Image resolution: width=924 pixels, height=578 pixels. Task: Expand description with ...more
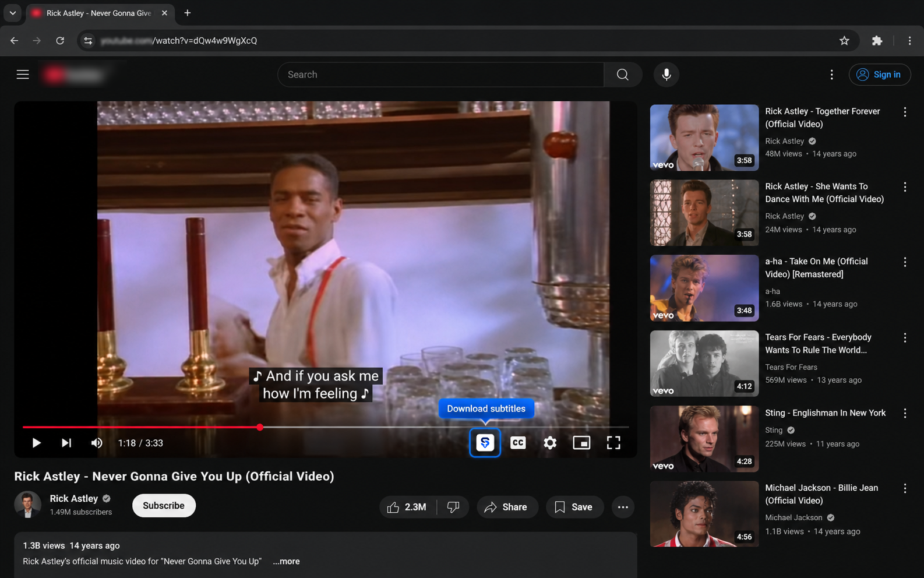point(287,561)
